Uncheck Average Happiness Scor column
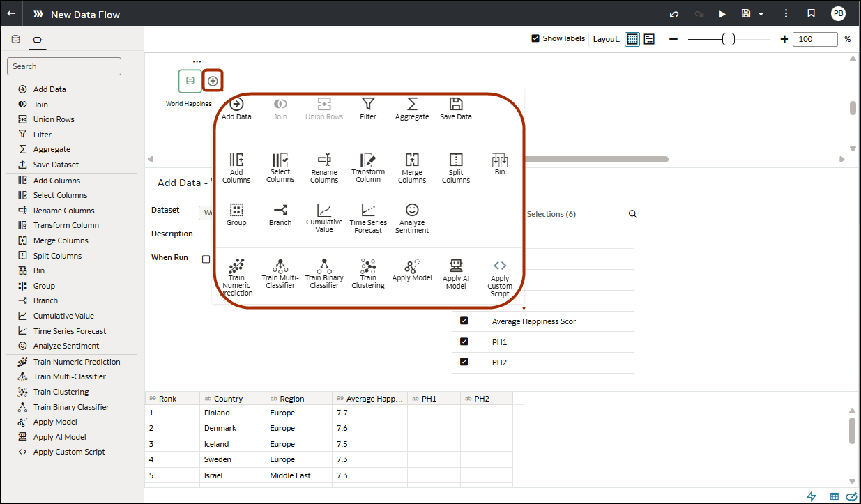 464,321
